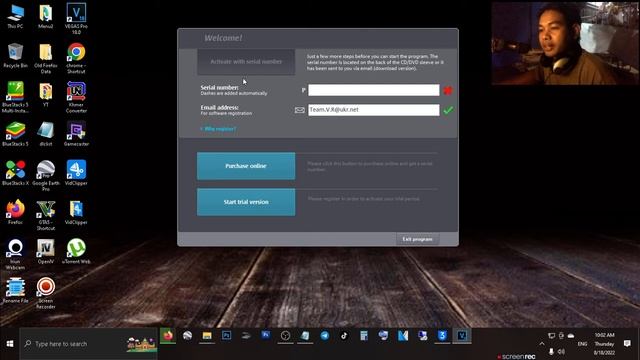
Task: Open BlueStacks 5 Multi-Instance Manager icon
Action: 15,97
